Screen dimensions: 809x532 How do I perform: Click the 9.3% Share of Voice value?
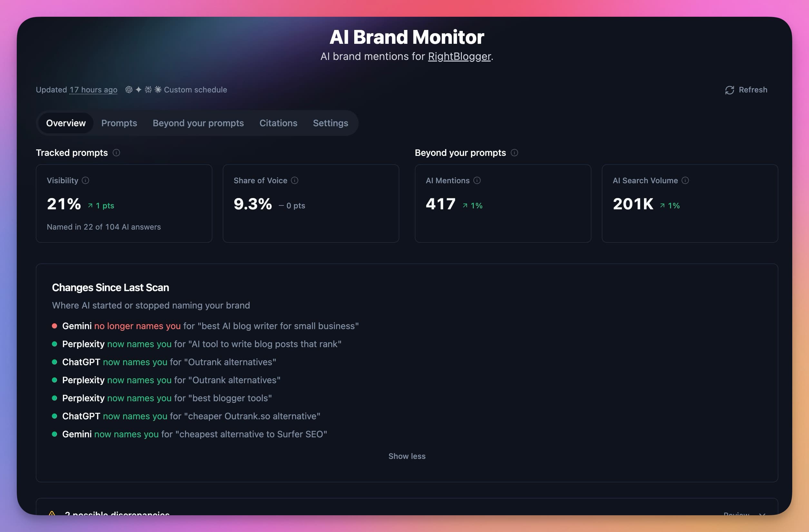click(253, 204)
